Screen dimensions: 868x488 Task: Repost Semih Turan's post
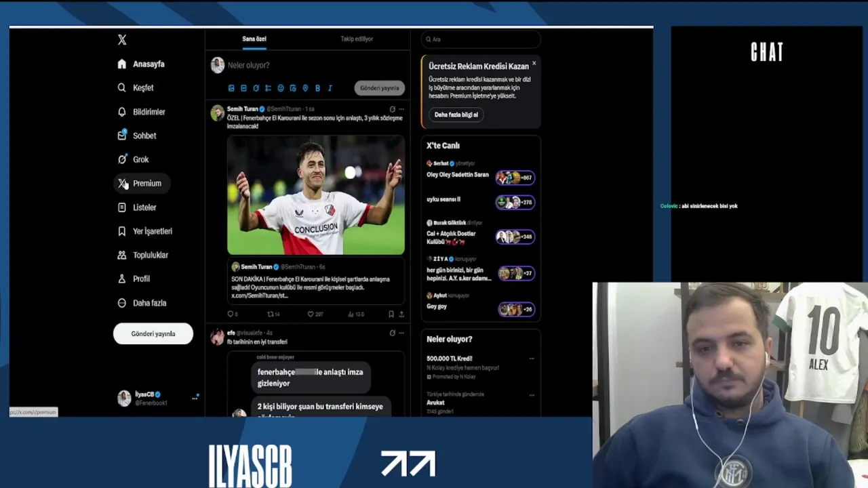tap(273, 314)
